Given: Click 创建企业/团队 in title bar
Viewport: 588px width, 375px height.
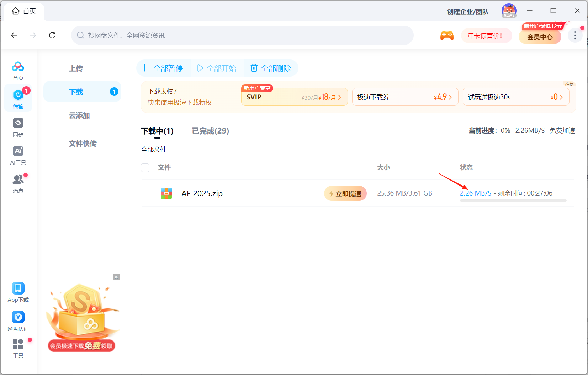Looking at the screenshot, I should pos(468,12).
